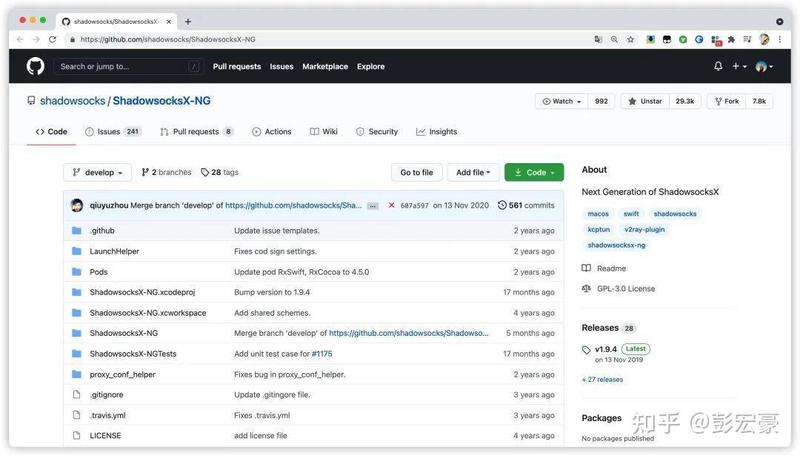The height and width of the screenshot is (456, 800).
Task: Click the GitHub octocat logo
Action: (x=35, y=66)
